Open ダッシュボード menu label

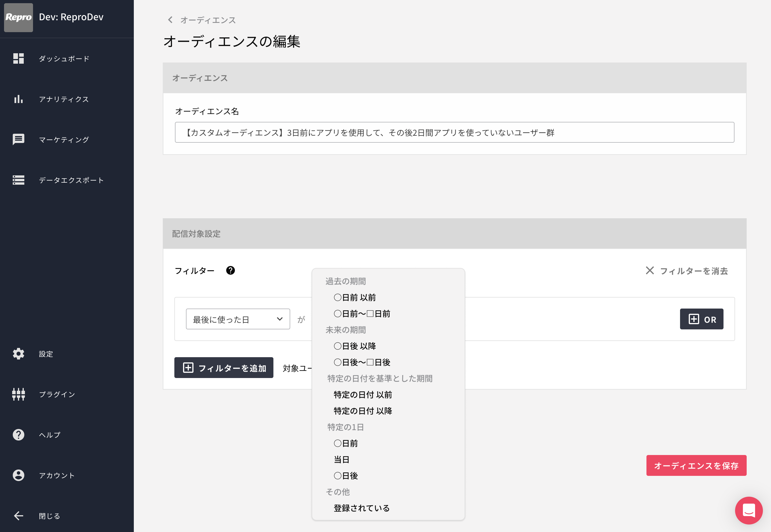click(64, 59)
